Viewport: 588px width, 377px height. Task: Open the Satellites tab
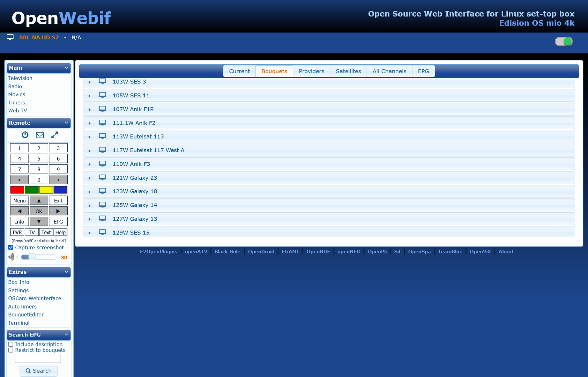pyautogui.click(x=348, y=71)
